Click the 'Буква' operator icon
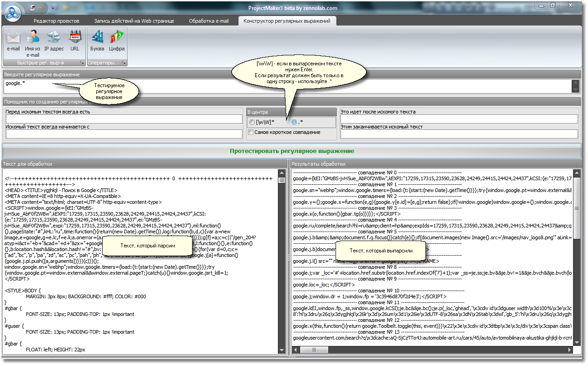The width and height of the screenshot is (588, 365). [x=97, y=40]
